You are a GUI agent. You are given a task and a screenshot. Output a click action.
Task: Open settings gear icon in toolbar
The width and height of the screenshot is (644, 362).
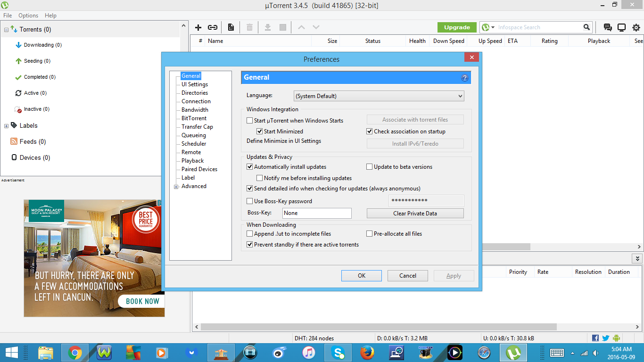point(636,27)
